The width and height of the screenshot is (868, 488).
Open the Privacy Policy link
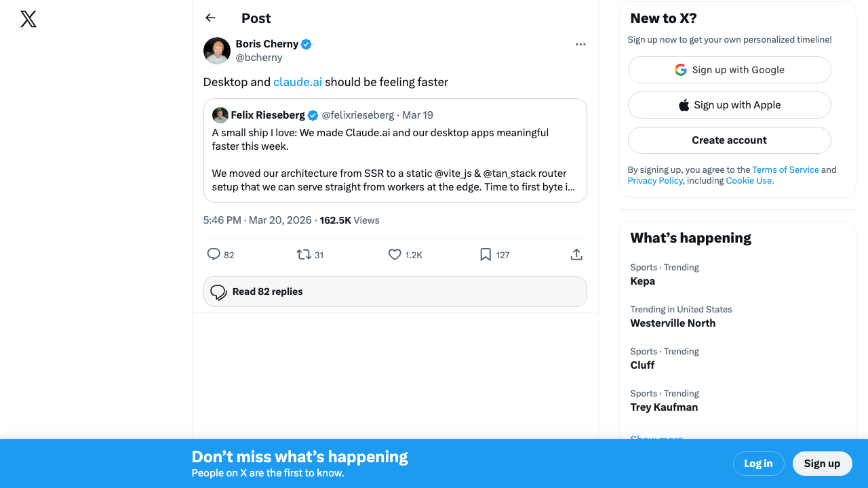655,181
